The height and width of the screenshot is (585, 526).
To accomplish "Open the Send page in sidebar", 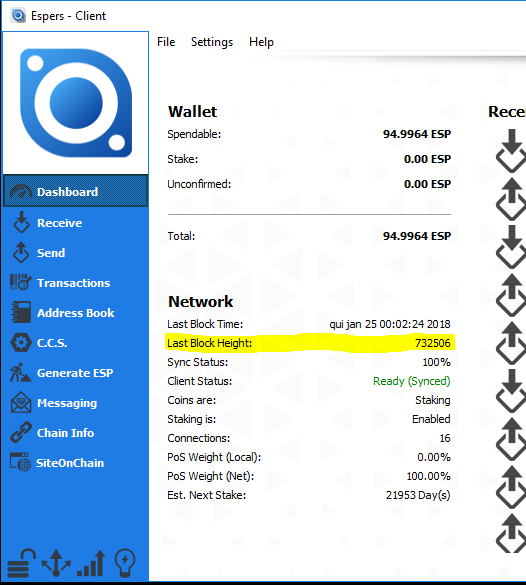I will (x=75, y=253).
